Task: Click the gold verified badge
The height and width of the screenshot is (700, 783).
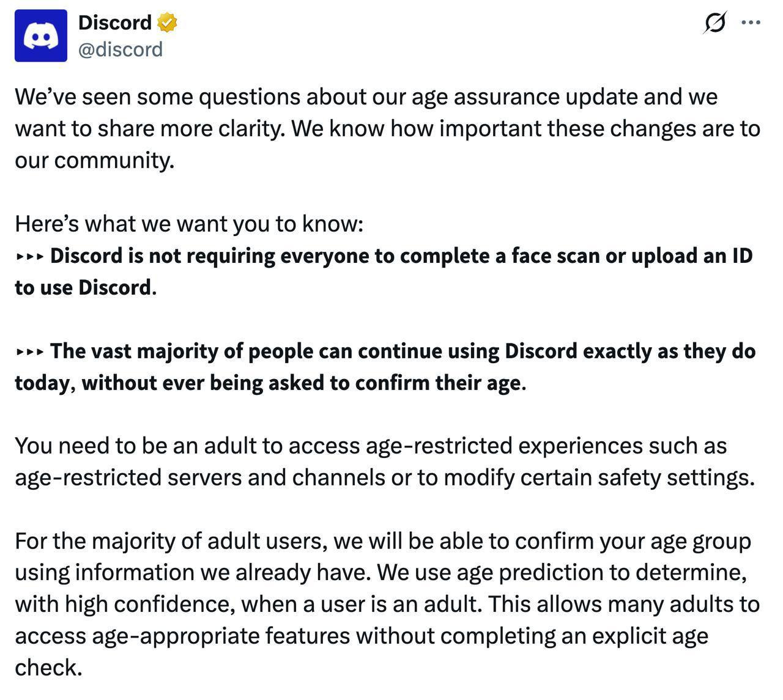Action: [x=167, y=23]
